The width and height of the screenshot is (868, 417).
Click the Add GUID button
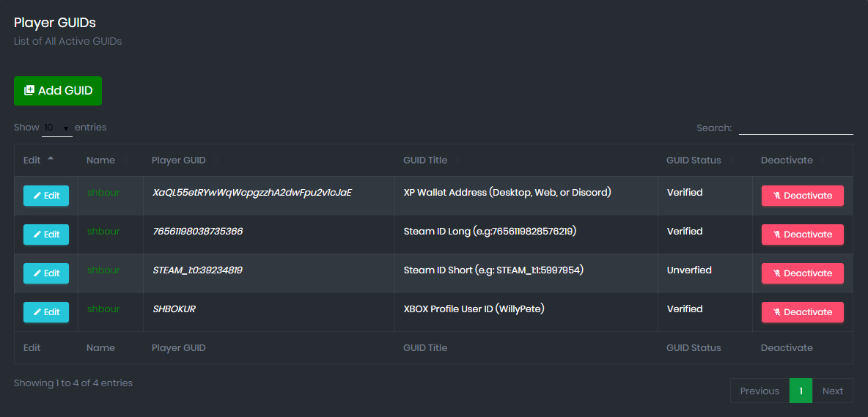pyautogui.click(x=58, y=91)
